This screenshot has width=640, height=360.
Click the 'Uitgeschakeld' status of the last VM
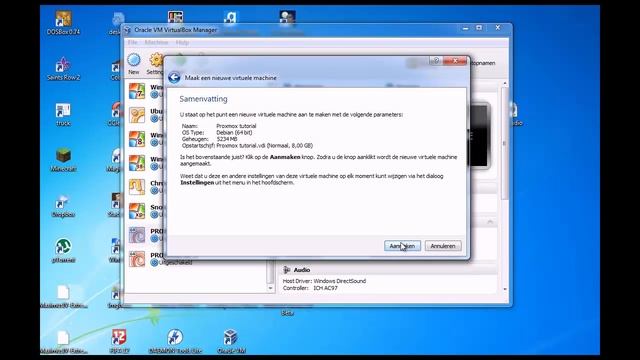(x=176, y=262)
